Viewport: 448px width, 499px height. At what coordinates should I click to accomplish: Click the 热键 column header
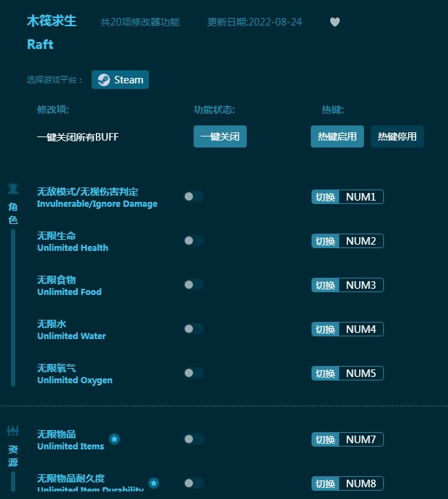pyautogui.click(x=332, y=110)
